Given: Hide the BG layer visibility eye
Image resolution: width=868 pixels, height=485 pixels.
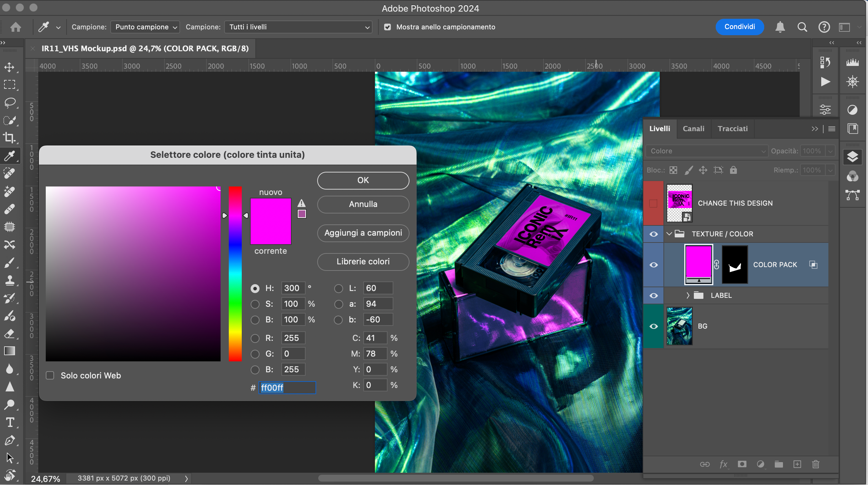Looking at the screenshot, I should tap(654, 326).
